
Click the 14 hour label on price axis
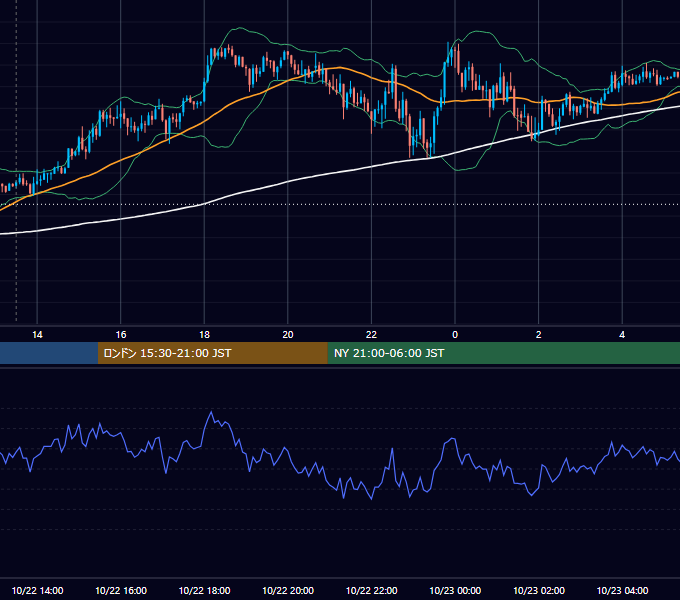[x=37, y=335]
